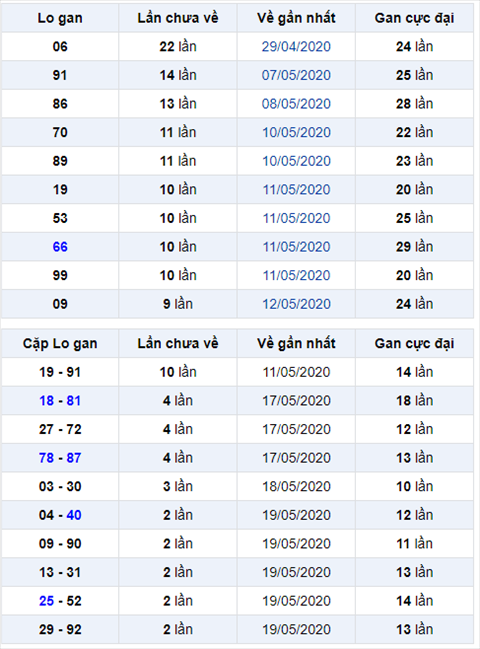
Task: Click the '3 lần' cell
Action: coord(178,486)
